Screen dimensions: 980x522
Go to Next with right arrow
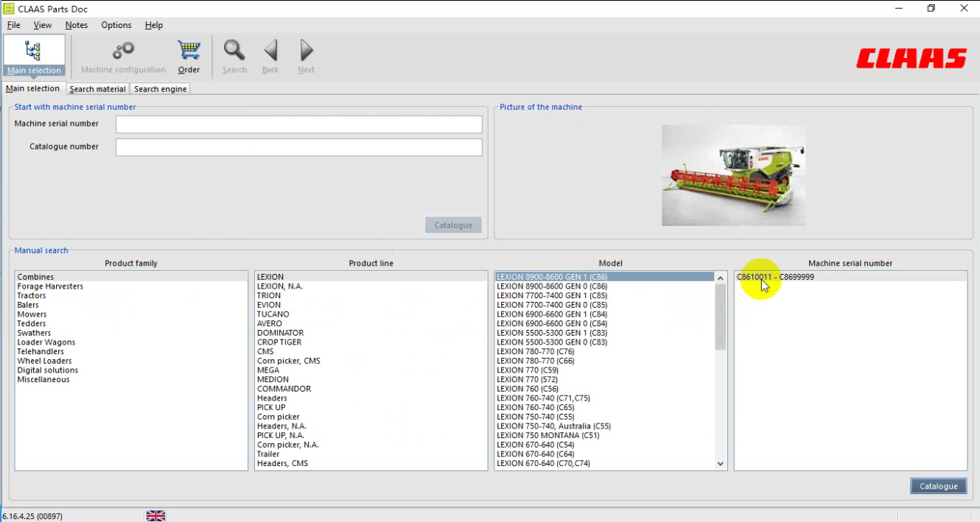[306, 57]
